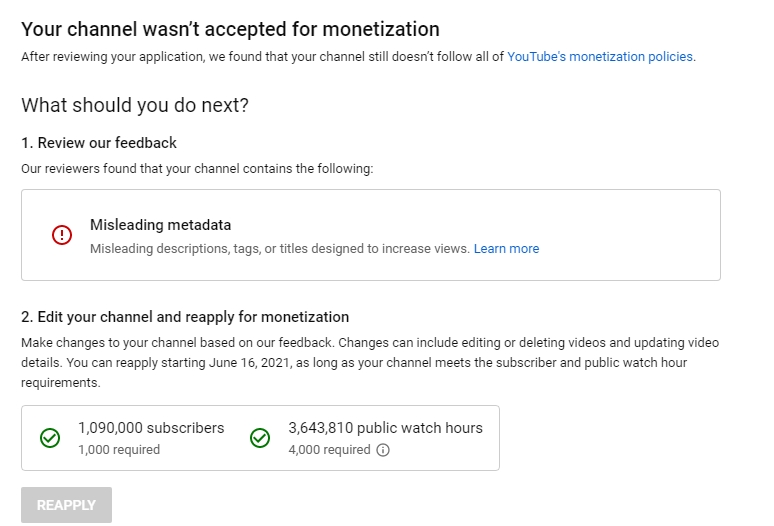Click the green checkmark beside subscribers
774x526 pixels.
coord(49,438)
